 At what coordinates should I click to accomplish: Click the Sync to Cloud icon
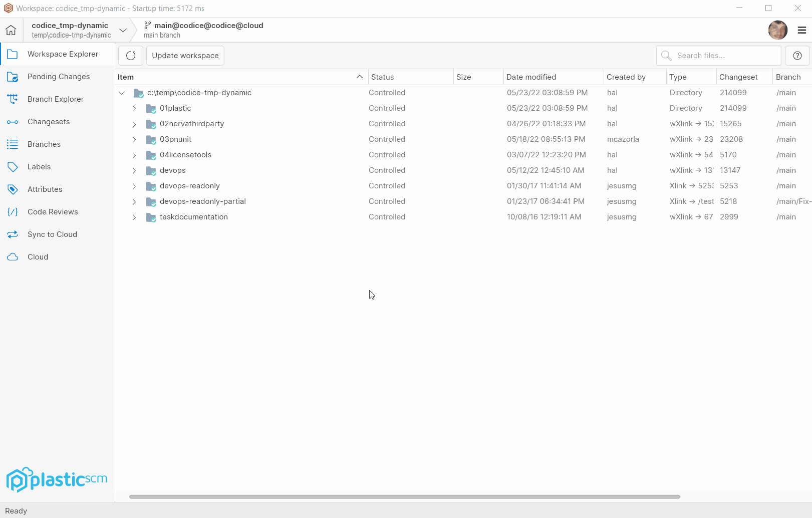13,234
